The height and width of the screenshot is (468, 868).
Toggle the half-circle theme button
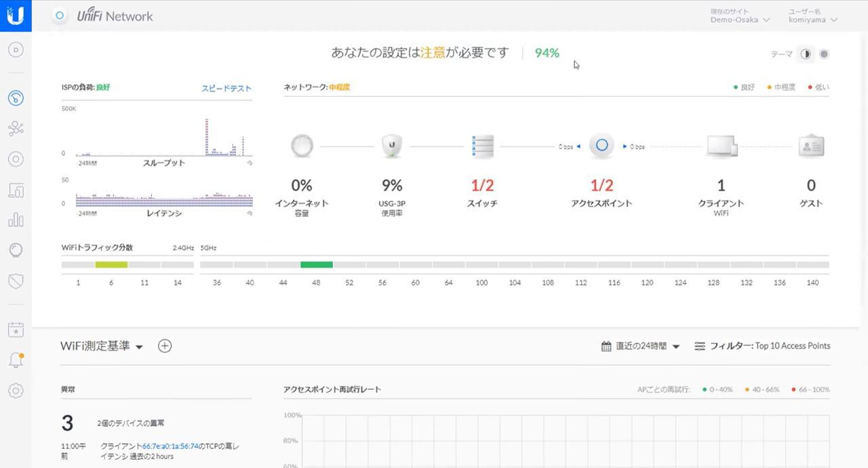tap(806, 54)
